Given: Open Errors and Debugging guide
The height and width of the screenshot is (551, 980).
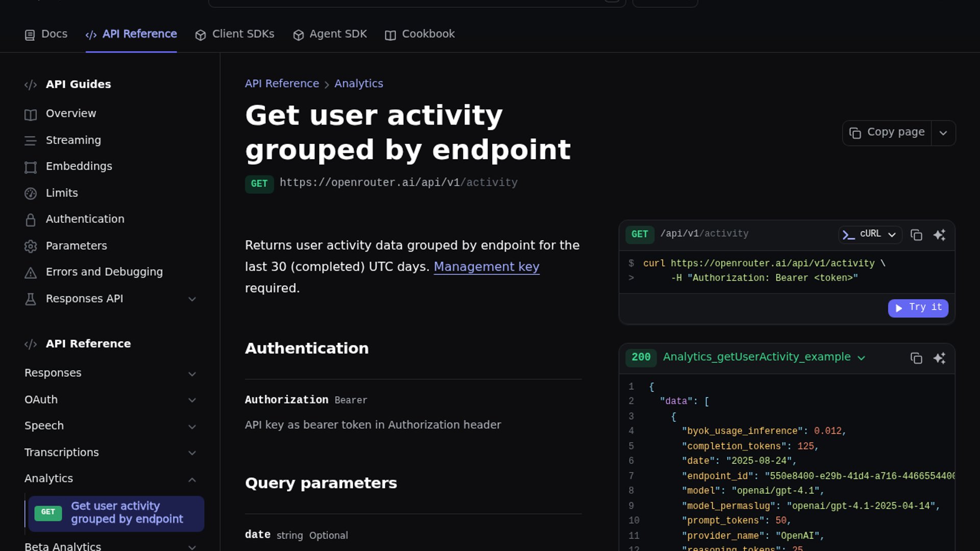Looking at the screenshot, I should pyautogui.click(x=104, y=272).
